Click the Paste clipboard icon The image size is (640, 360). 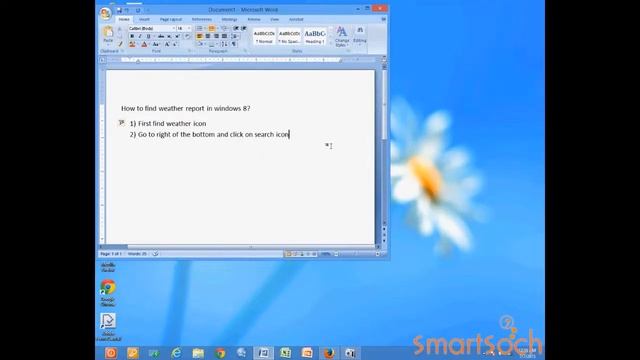click(x=108, y=32)
